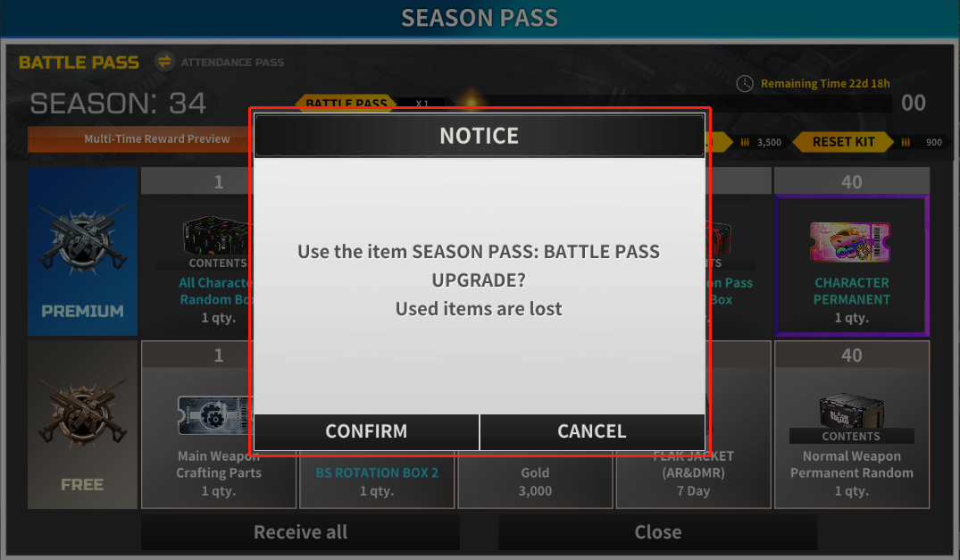
Task: Cancel the Battle Pass upgrade notice
Action: (592, 431)
